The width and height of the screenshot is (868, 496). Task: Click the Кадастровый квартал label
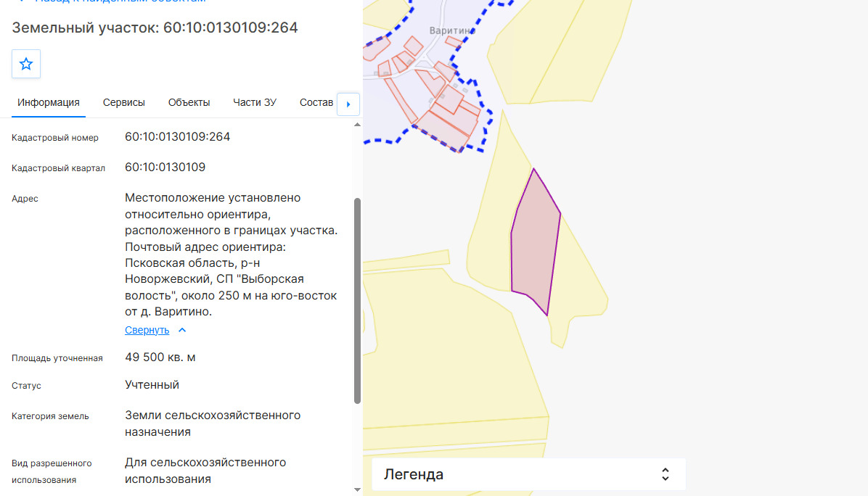58,168
